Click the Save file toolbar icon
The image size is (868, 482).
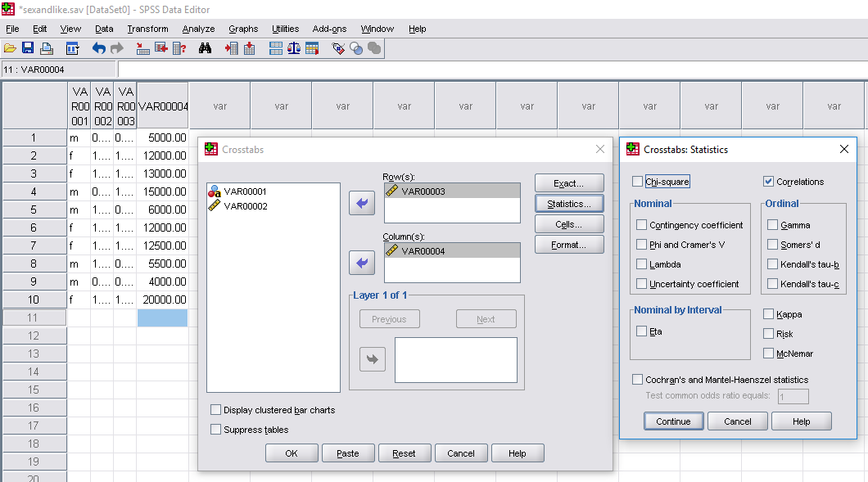[x=28, y=49]
